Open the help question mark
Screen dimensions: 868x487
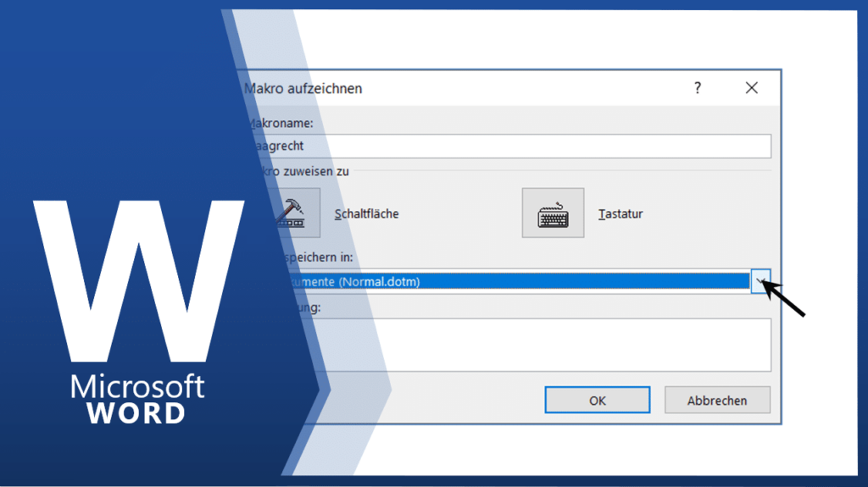[698, 88]
